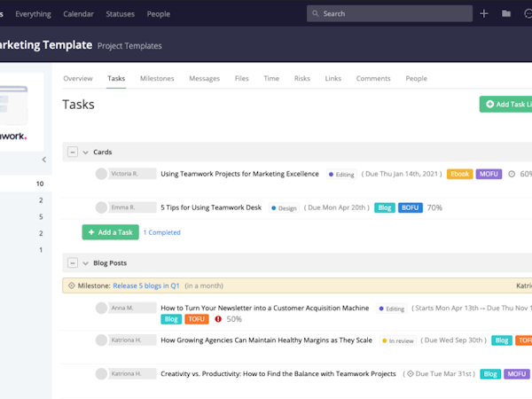Select the Tasks tab
532x399 pixels.
point(116,78)
